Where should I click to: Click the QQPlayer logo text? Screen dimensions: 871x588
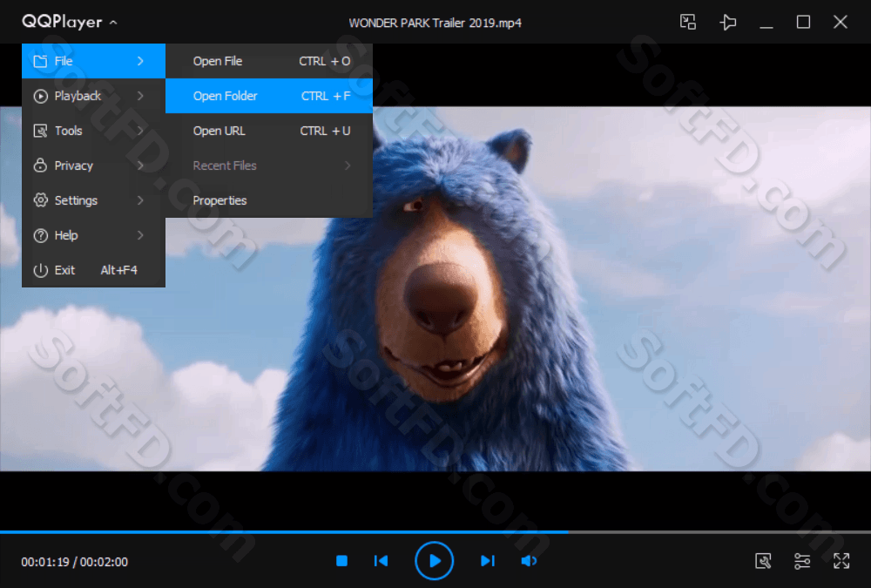(x=62, y=23)
